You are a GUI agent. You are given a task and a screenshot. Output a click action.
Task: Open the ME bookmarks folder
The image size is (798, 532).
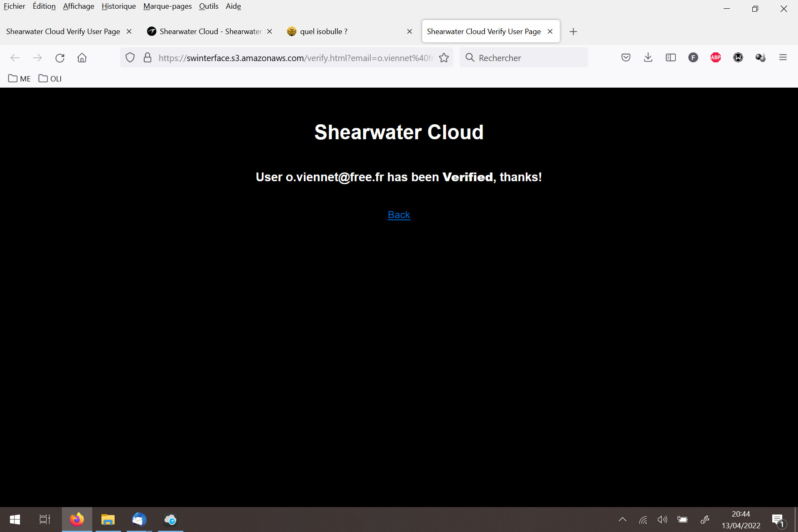20,79
